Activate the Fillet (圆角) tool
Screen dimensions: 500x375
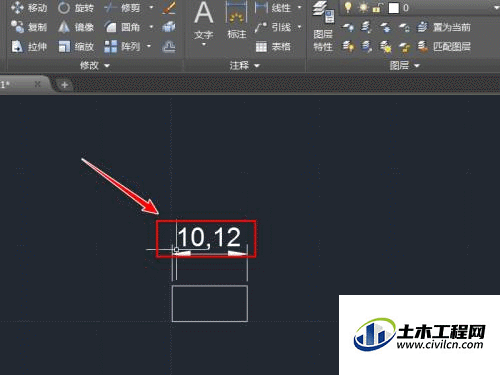pos(122,27)
